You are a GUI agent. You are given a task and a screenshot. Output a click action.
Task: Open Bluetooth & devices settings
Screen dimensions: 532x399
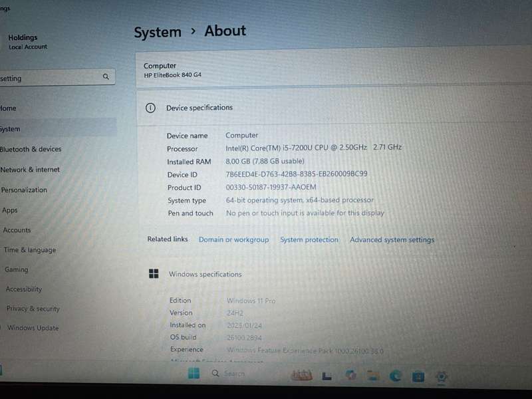[x=31, y=149]
